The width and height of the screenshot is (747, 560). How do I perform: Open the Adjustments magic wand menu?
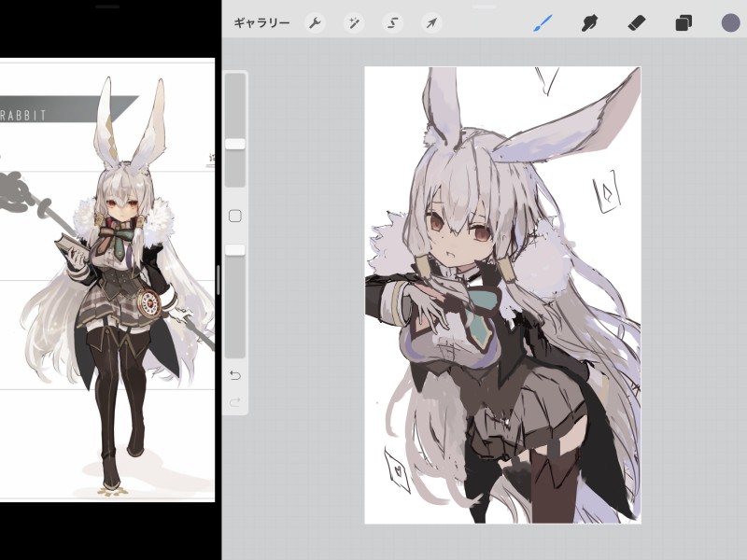tap(354, 22)
